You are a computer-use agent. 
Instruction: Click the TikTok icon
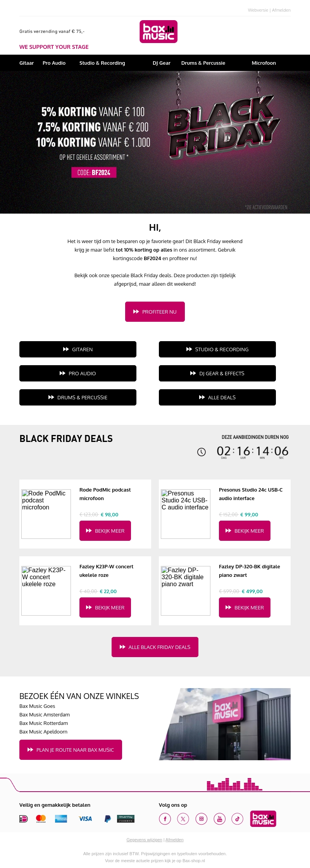(237, 819)
